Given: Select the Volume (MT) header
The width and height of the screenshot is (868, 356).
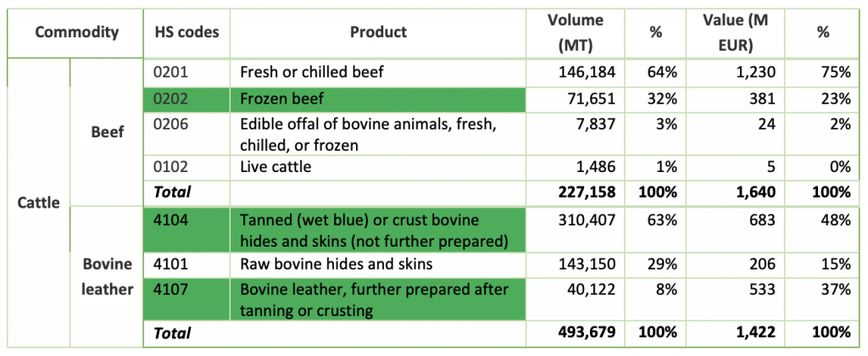Looking at the screenshot, I should point(576,32).
